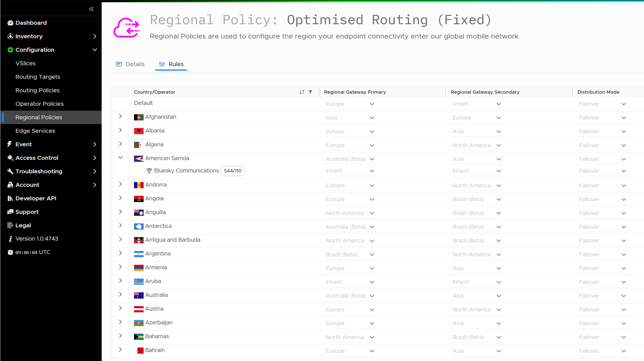
Task: Collapse the sidebar with the double-chevron icon
Action: (x=91, y=9)
